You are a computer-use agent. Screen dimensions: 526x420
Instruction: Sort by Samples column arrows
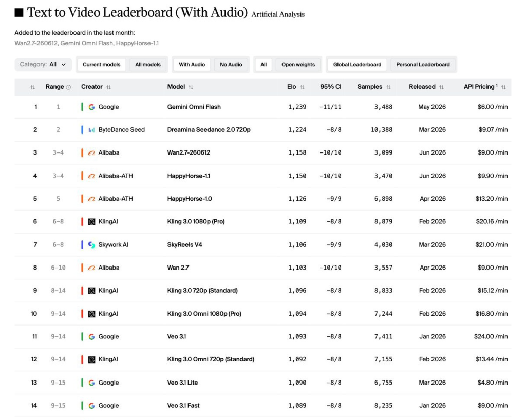click(x=388, y=87)
